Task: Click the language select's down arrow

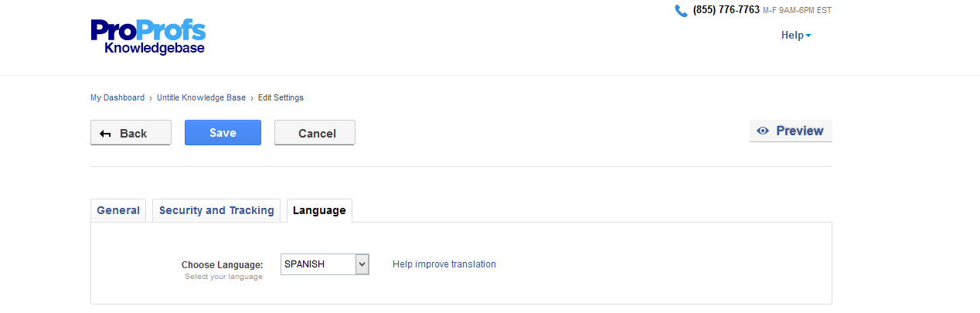Action: pos(362,264)
